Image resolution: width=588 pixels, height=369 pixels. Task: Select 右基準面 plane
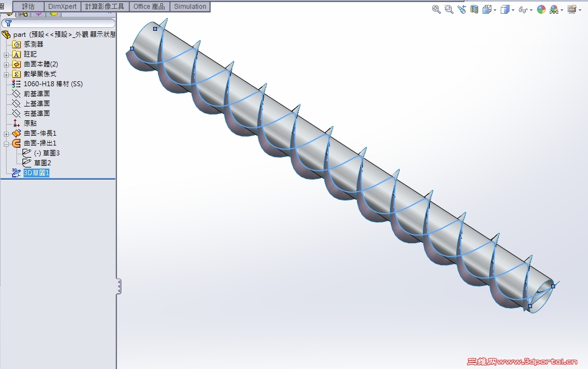pos(37,113)
